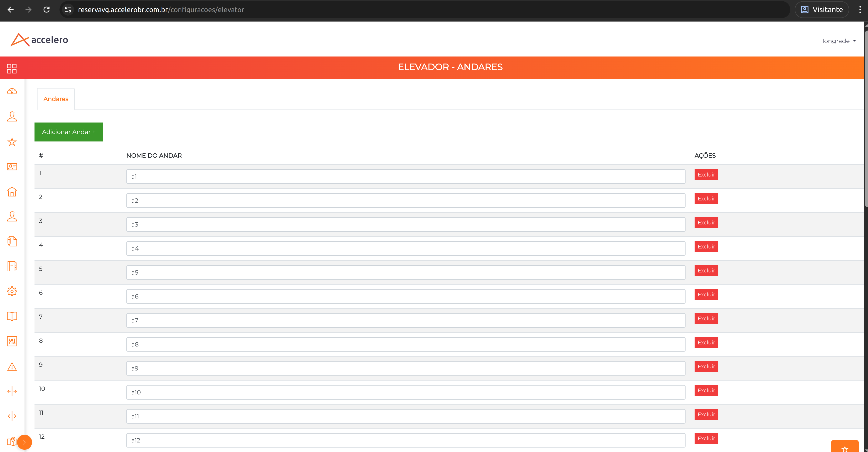Focus the a6 floor name field
The width and height of the screenshot is (868, 452).
[x=406, y=296]
